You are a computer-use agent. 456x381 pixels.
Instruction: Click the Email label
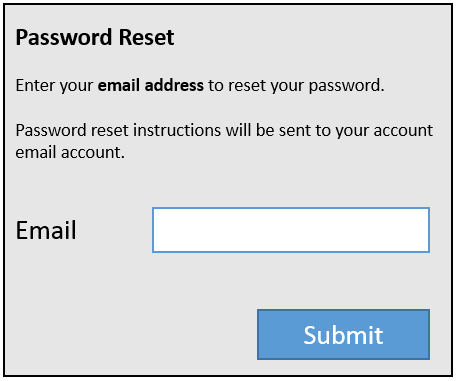46,230
